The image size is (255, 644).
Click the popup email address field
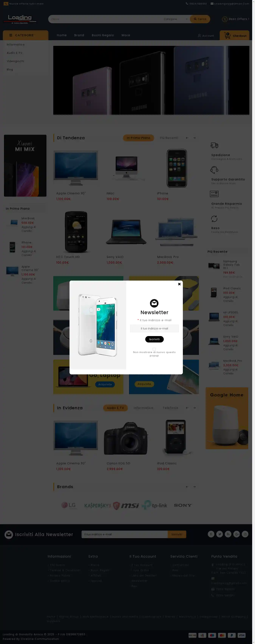tap(154, 329)
